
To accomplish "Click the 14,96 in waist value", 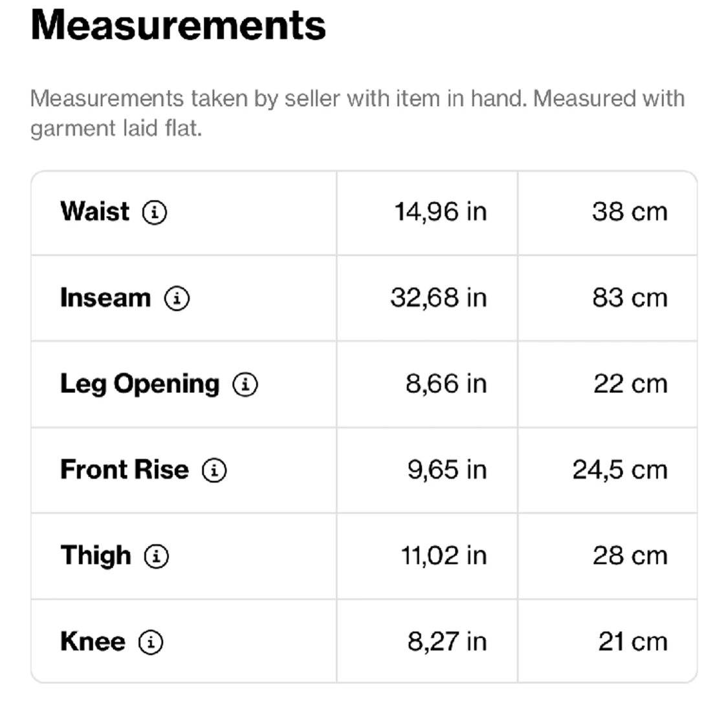I will [x=441, y=212].
